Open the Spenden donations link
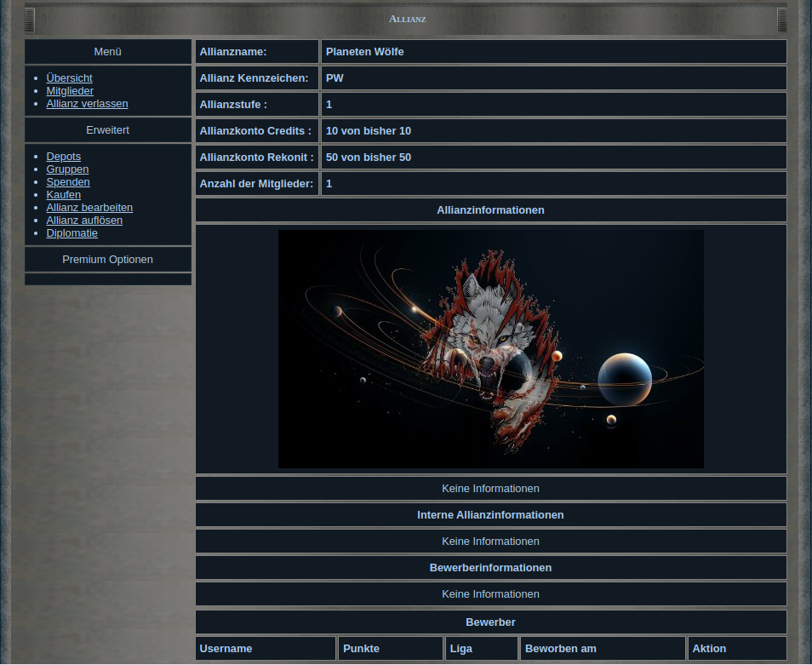The width and height of the screenshot is (812, 665). 68,182
